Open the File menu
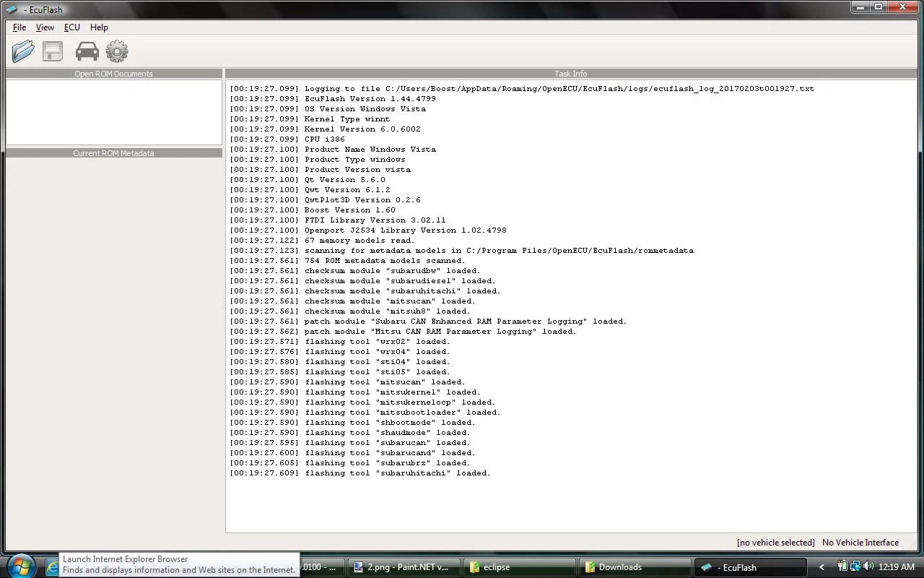Image resolution: width=924 pixels, height=578 pixels. tap(19, 27)
